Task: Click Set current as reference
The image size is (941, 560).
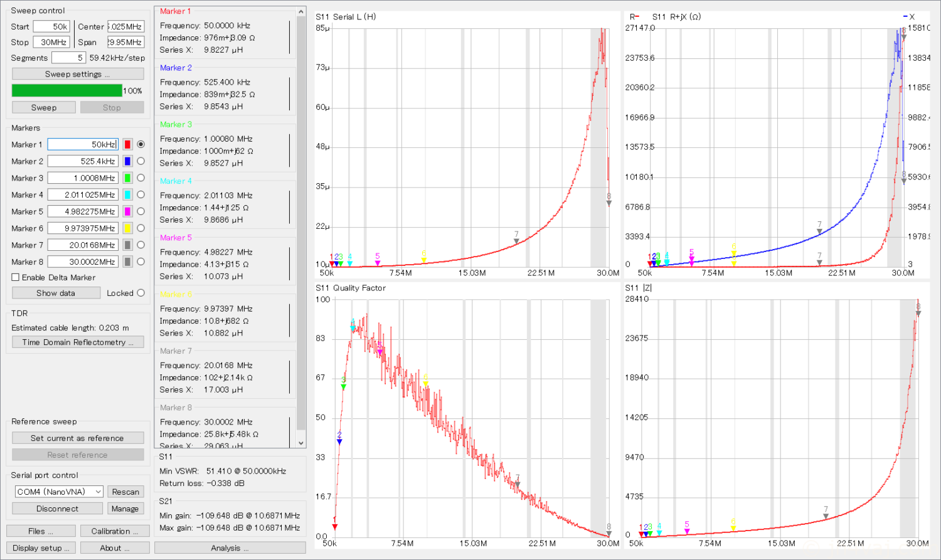Action: tap(78, 438)
